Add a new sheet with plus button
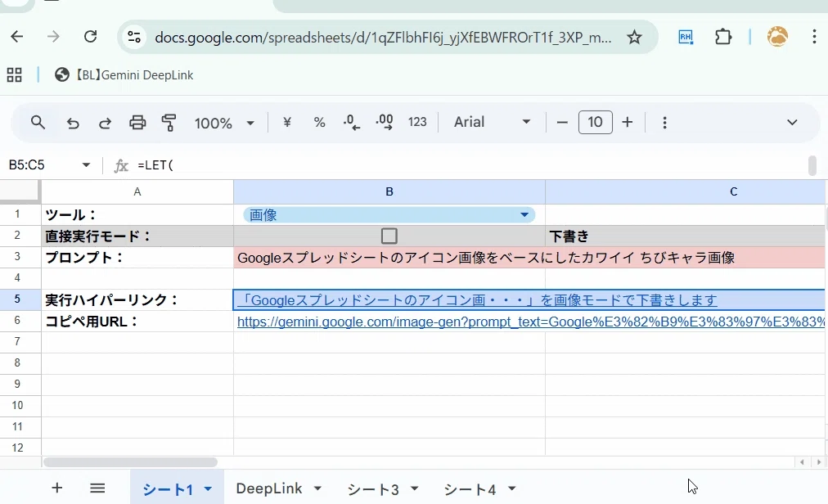828x504 pixels. click(x=57, y=488)
